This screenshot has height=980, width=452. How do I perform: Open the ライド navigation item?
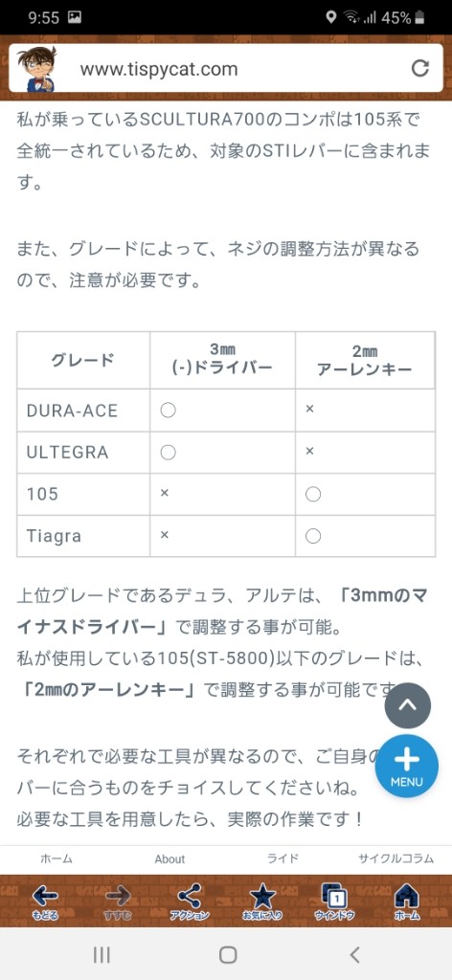point(282,858)
